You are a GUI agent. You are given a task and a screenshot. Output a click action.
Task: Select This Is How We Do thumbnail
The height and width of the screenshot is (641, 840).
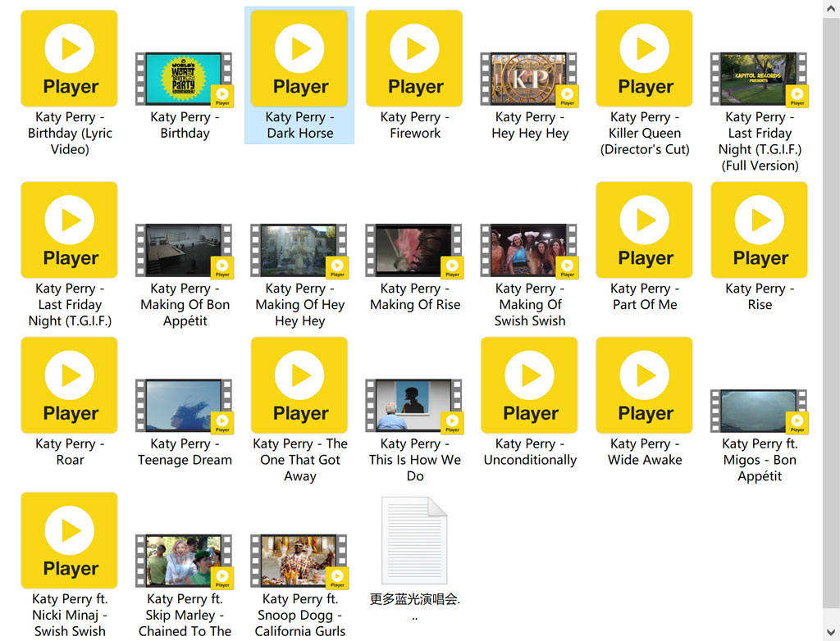[x=413, y=405]
